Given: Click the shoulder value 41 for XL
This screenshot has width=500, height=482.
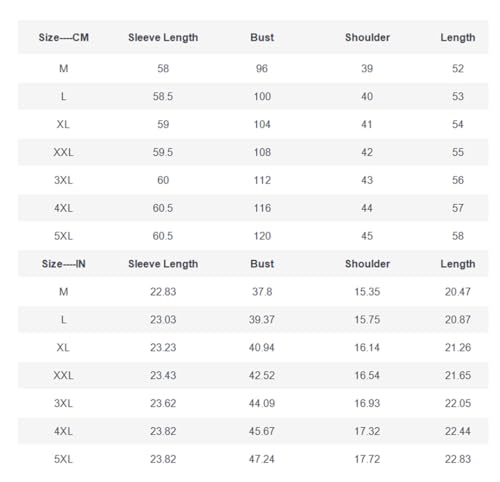Looking at the screenshot, I should coord(367,125).
